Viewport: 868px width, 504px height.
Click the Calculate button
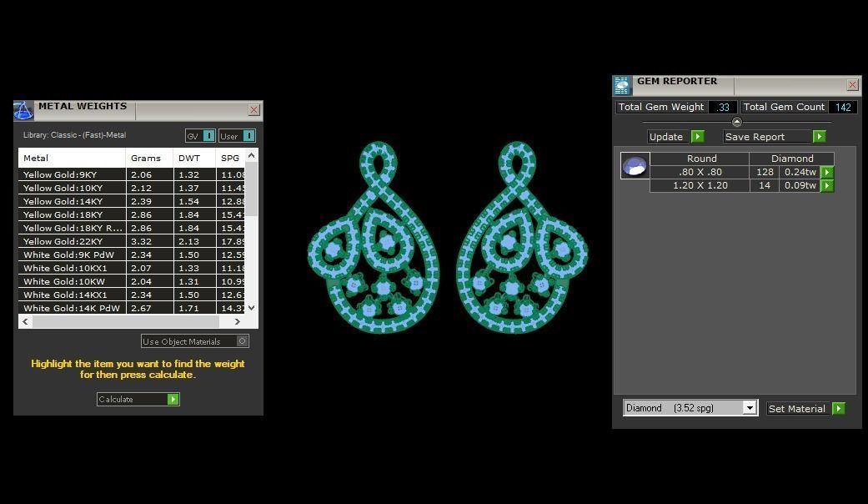tap(138, 400)
